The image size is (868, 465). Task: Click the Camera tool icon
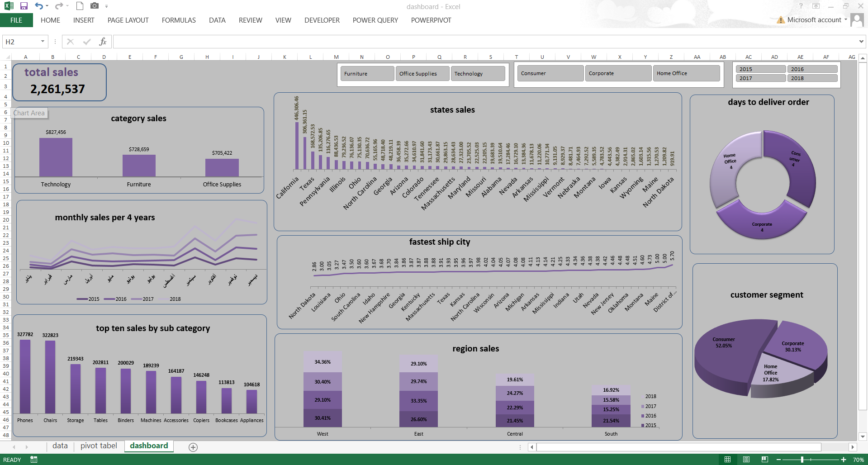tap(94, 6)
